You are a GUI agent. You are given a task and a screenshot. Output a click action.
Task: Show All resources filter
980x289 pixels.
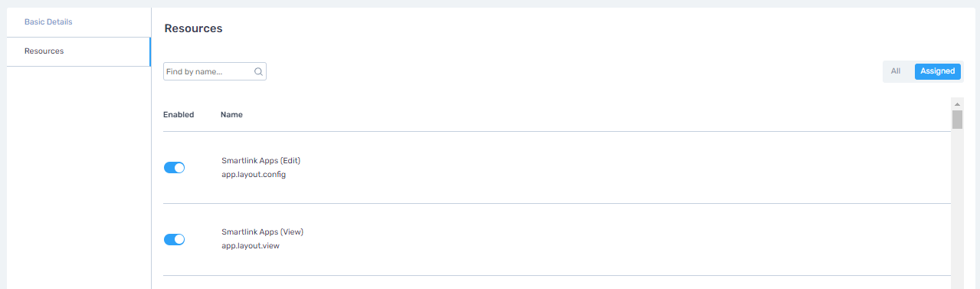[x=895, y=71]
